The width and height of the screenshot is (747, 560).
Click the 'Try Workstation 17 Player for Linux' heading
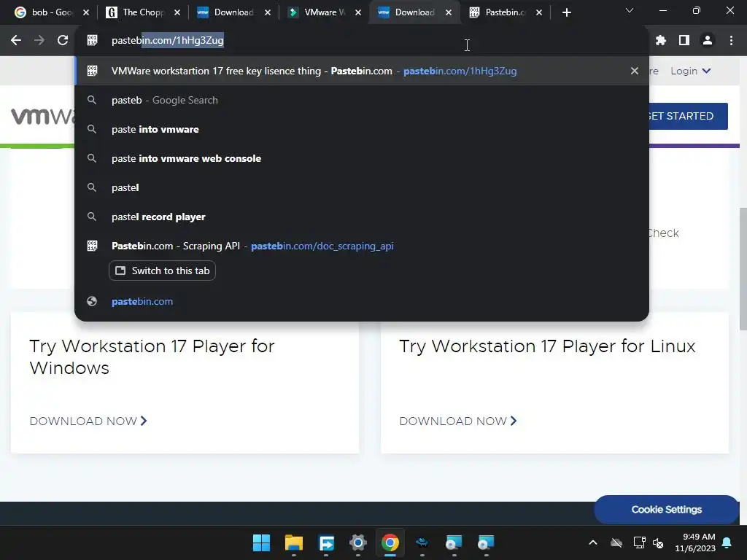[x=547, y=346]
